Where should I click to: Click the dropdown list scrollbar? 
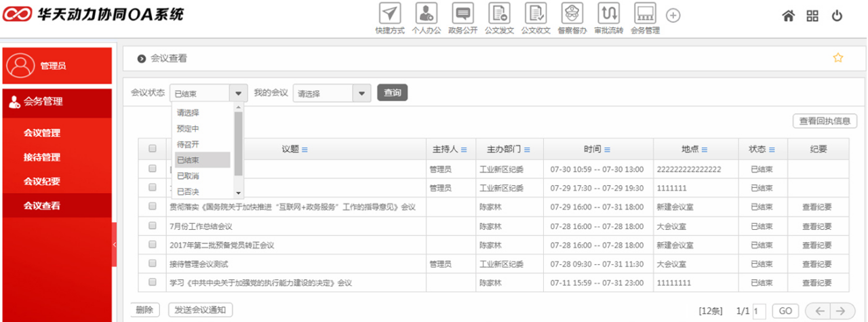tap(238, 142)
